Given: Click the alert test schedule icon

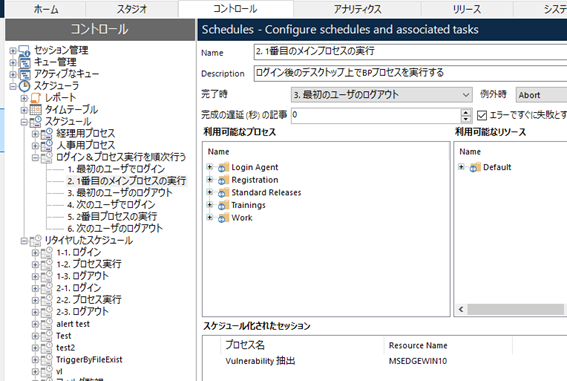Looking at the screenshot, I should click(x=47, y=324).
